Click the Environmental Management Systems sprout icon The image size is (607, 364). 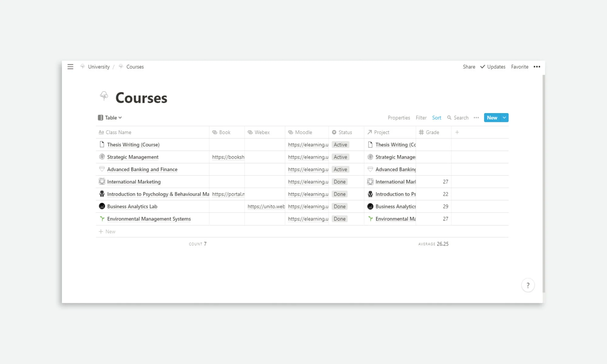click(x=102, y=219)
